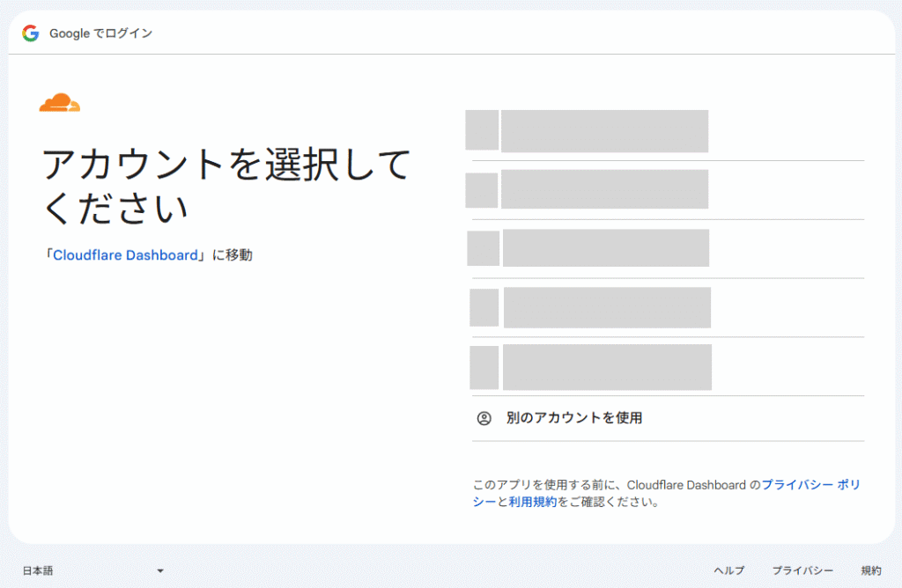This screenshot has height=588, width=902.
Task: Click the orange Cloudflare cloud logo
Action: pyautogui.click(x=60, y=103)
